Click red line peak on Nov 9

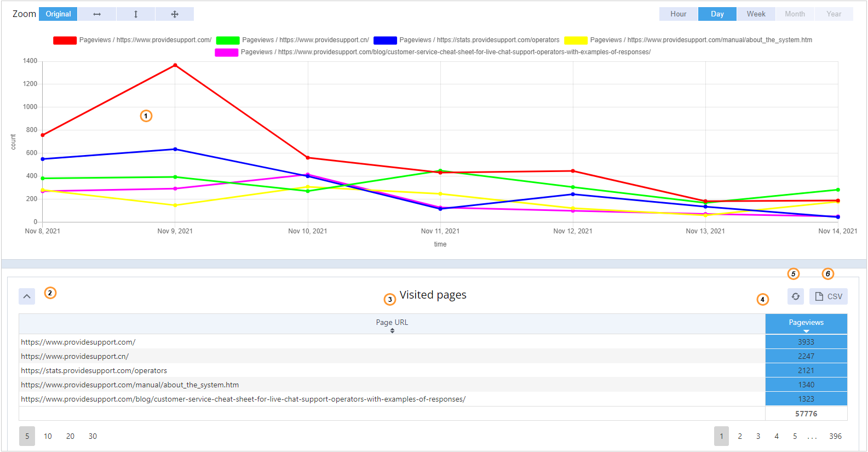(175, 65)
